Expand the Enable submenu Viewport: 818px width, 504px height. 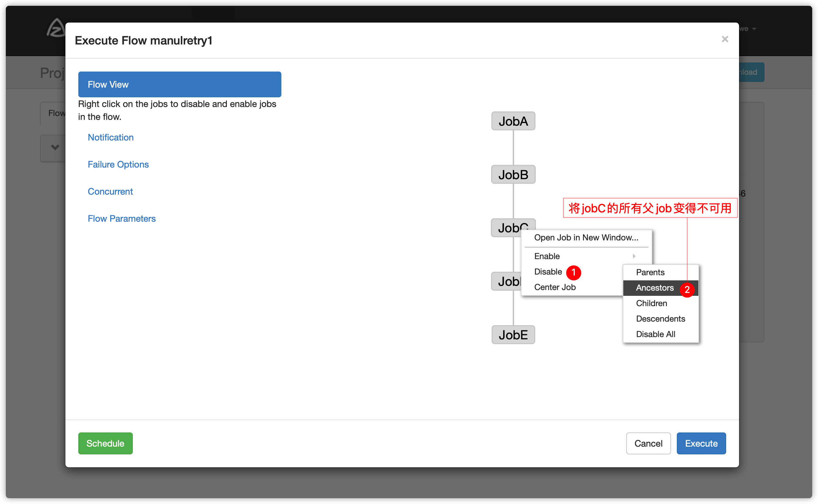click(586, 256)
